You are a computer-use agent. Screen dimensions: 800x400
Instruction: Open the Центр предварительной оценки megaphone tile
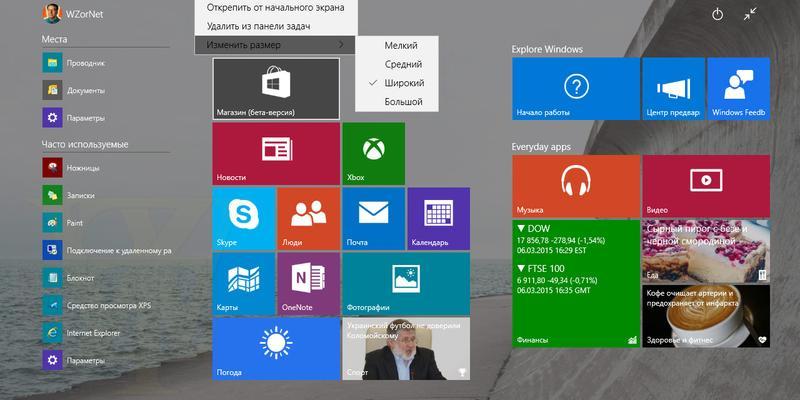673,89
